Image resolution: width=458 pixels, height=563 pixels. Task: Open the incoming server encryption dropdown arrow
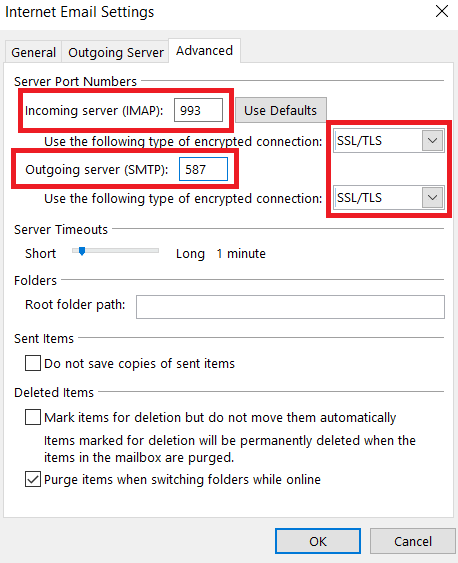(x=433, y=140)
